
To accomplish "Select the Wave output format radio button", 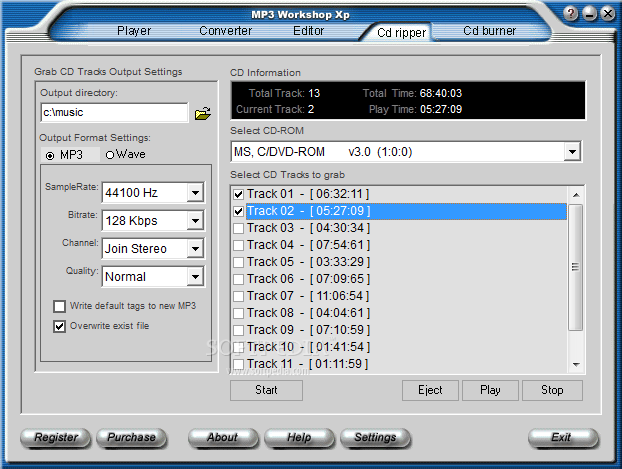I will [110, 155].
